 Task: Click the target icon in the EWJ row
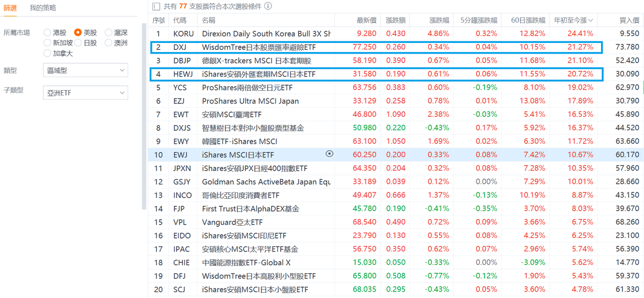330,154
